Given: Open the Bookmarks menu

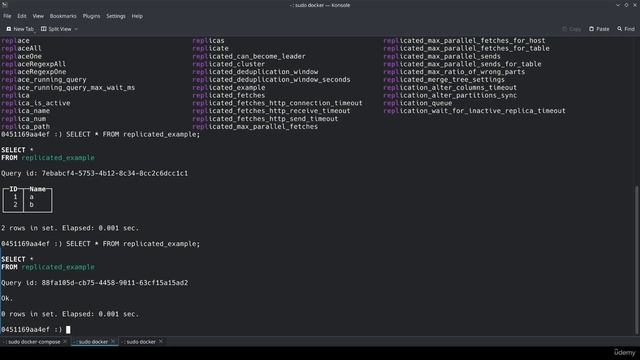Looking at the screenshot, I should 63,16.
